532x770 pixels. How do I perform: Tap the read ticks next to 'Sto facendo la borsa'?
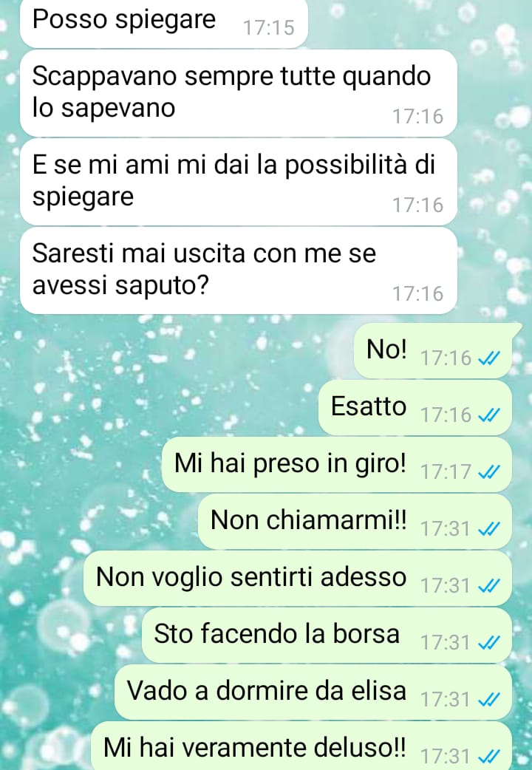click(488, 644)
